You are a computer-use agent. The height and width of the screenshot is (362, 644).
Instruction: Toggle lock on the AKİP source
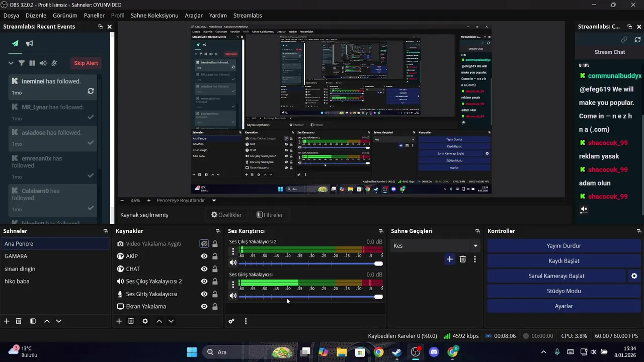(215, 256)
